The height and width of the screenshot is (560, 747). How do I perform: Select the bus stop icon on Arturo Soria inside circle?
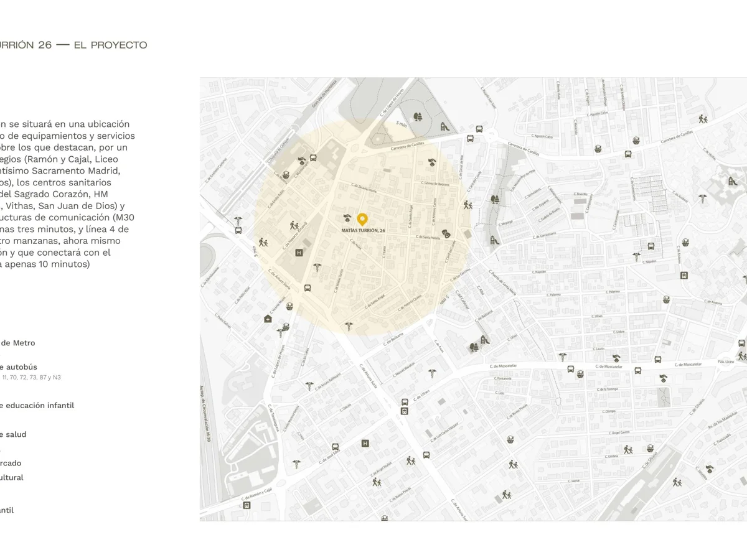click(x=307, y=287)
